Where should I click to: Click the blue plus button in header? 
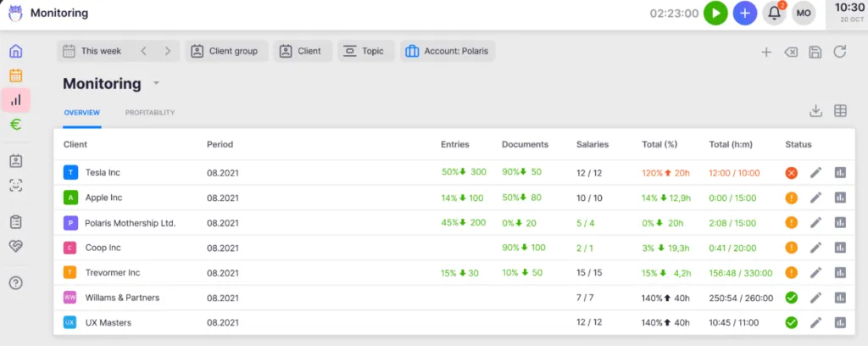[x=745, y=14]
